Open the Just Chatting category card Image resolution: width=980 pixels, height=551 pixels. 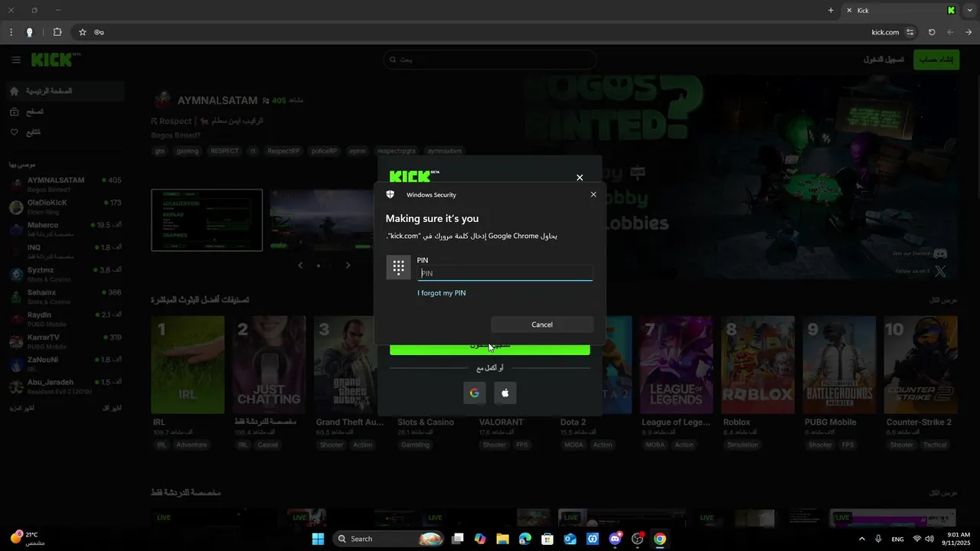pyautogui.click(x=269, y=364)
